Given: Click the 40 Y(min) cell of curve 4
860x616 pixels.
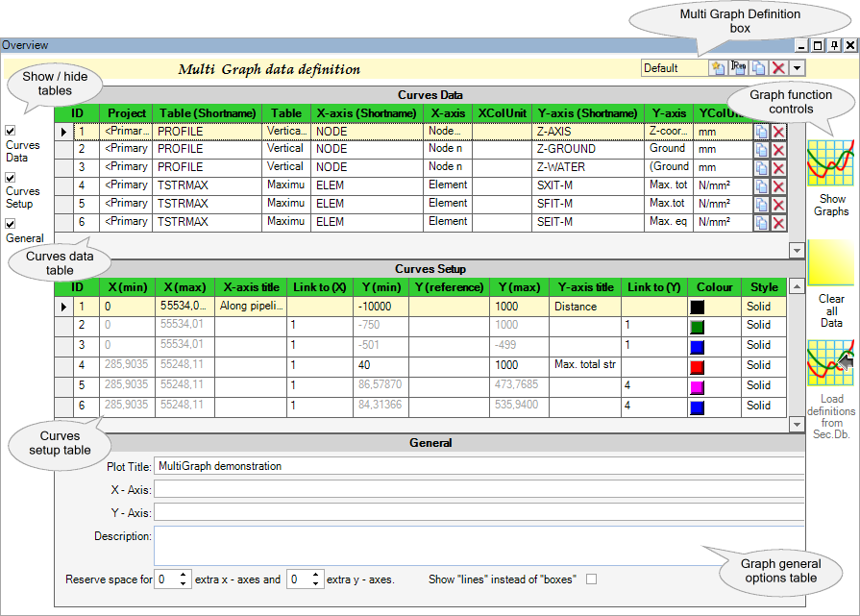Looking at the screenshot, I should [381, 365].
